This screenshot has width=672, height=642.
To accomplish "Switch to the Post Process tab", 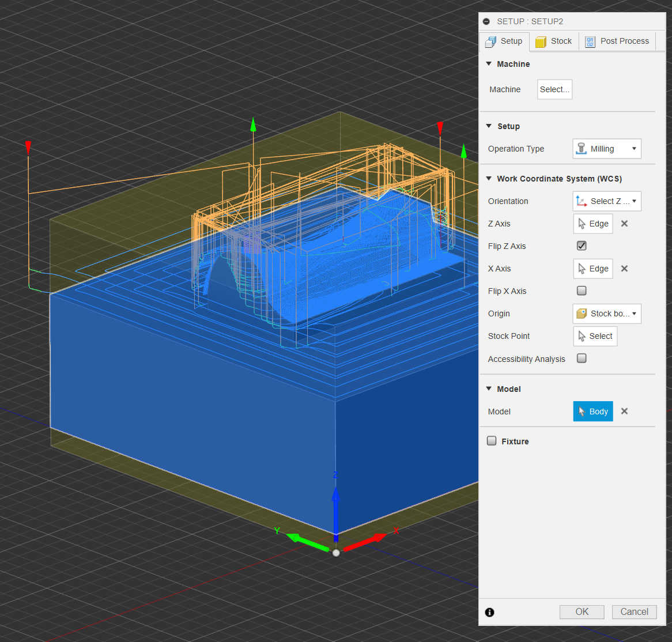I will 617,41.
